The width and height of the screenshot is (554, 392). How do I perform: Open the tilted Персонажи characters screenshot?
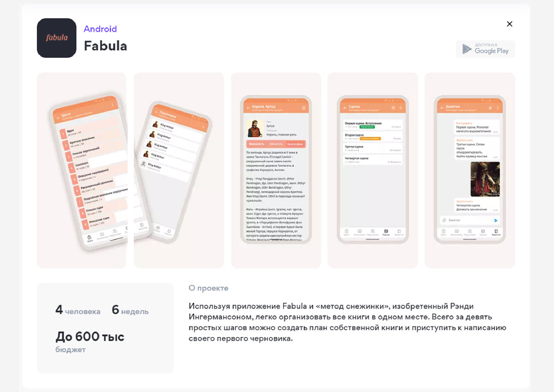(x=179, y=170)
